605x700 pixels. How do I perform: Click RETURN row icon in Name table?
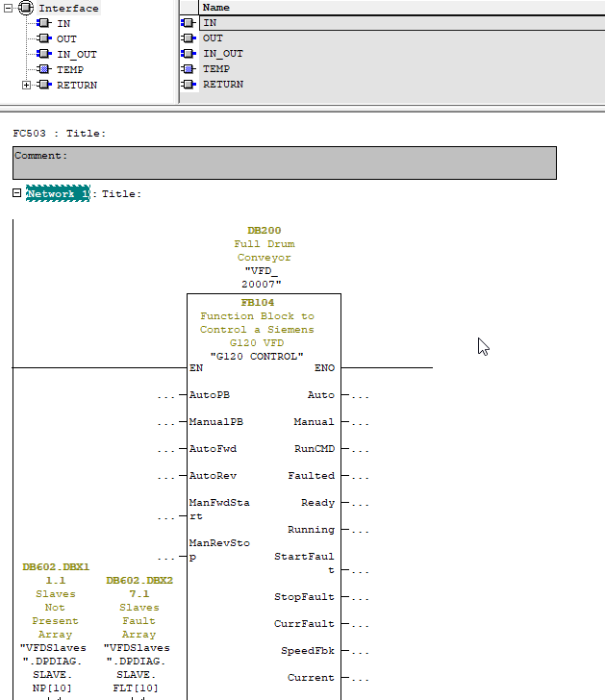coord(189,84)
